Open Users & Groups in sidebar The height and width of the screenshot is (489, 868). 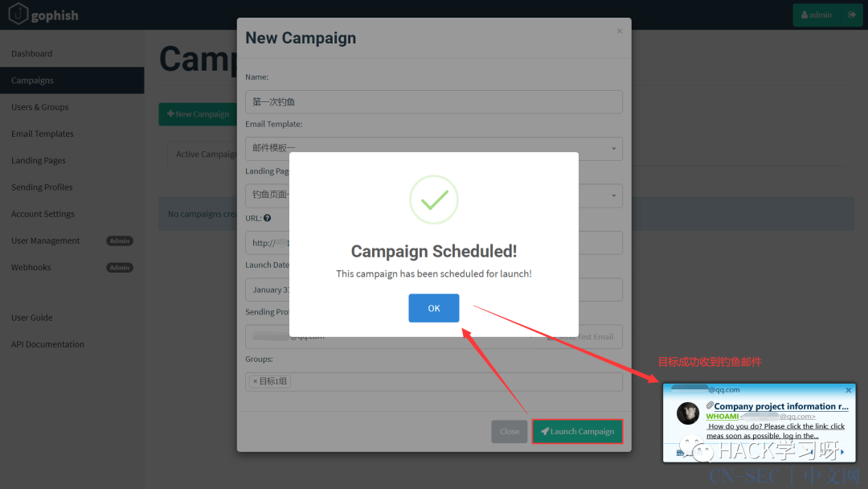(x=39, y=107)
